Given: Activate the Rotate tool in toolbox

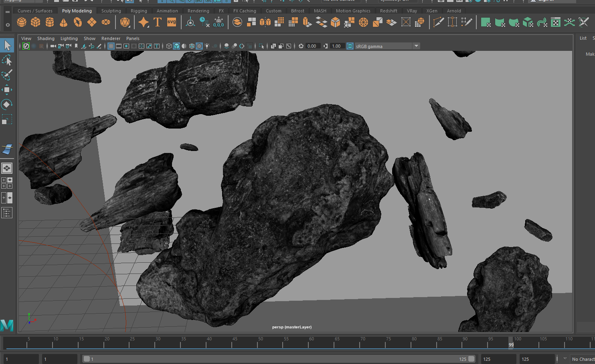Looking at the screenshot, I should (7, 105).
